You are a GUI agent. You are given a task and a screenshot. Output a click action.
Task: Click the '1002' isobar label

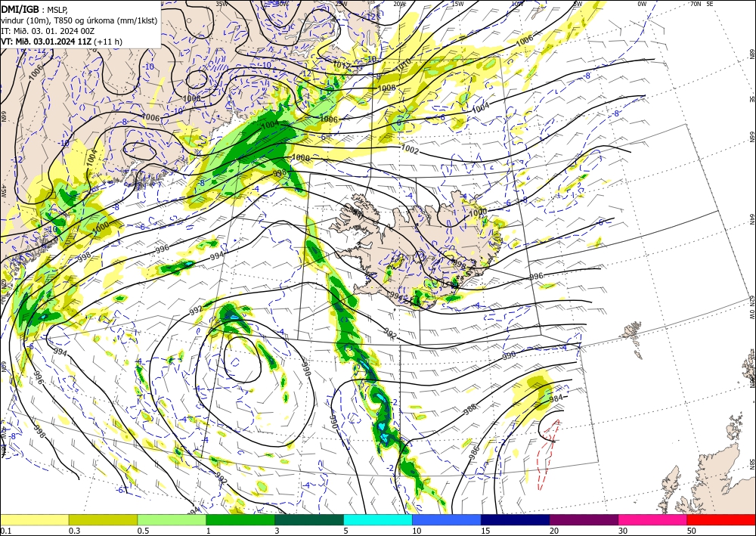[410, 150]
